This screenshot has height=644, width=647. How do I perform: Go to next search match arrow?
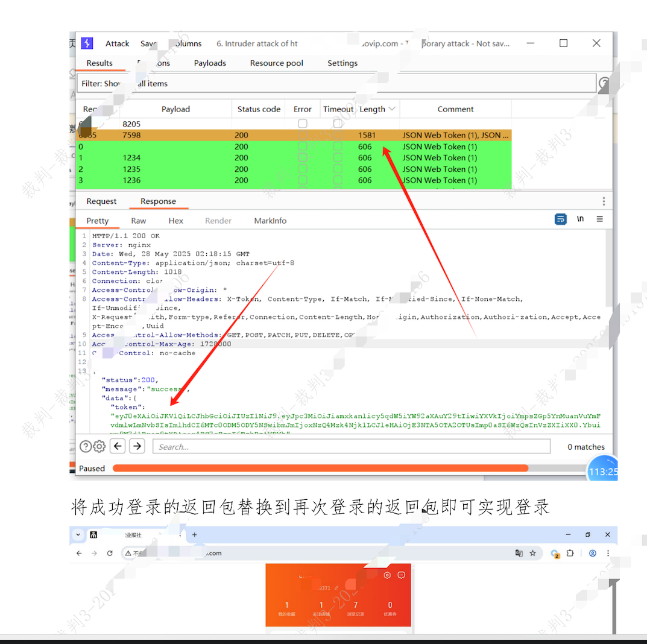(137, 446)
